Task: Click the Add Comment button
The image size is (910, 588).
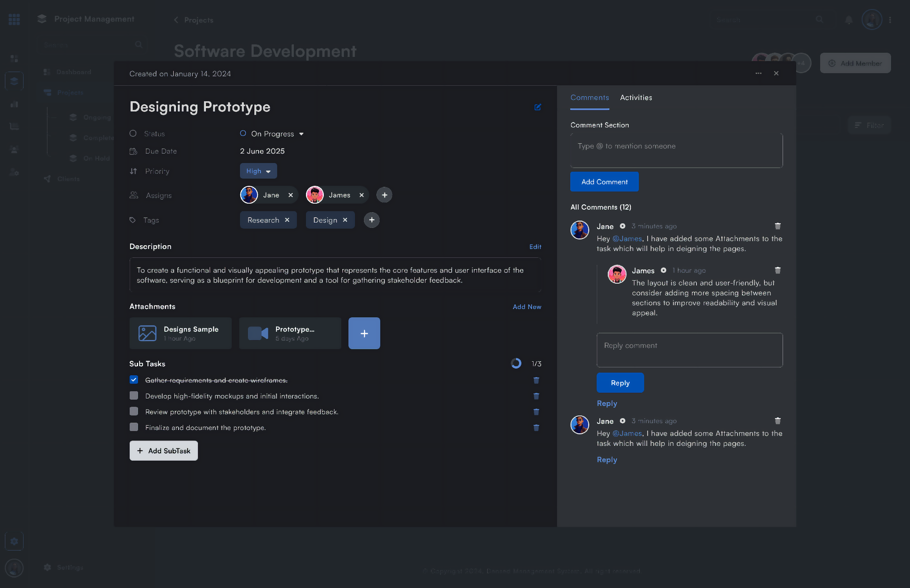Action: pyautogui.click(x=604, y=182)
